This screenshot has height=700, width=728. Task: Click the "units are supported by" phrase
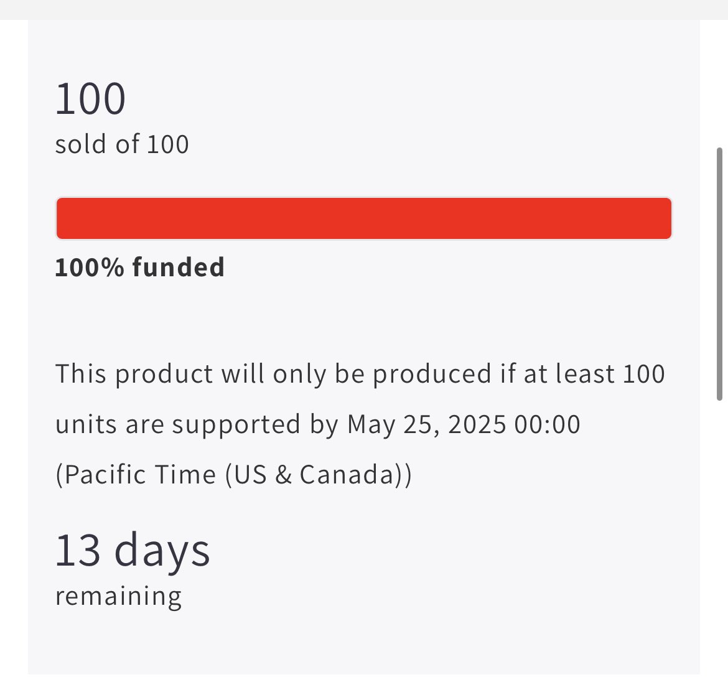pyautogui.click(x=197, y=424)
